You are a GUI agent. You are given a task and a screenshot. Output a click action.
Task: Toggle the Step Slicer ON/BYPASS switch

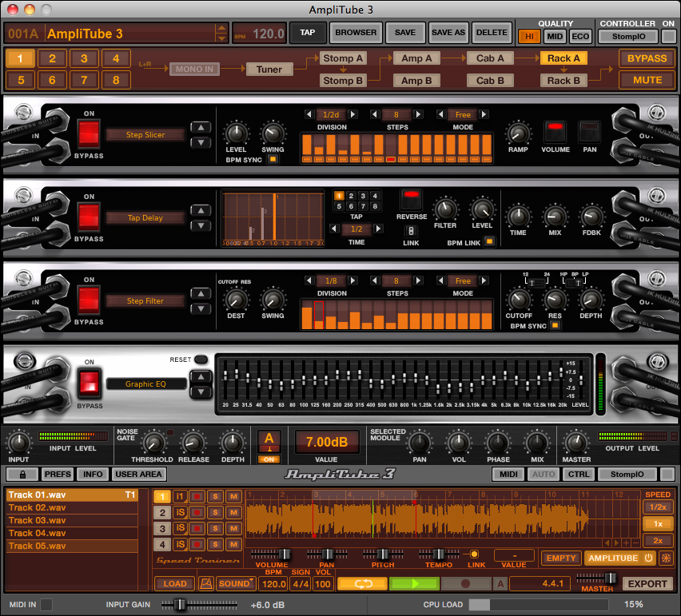pyautogui.click(x=89, y=133)
